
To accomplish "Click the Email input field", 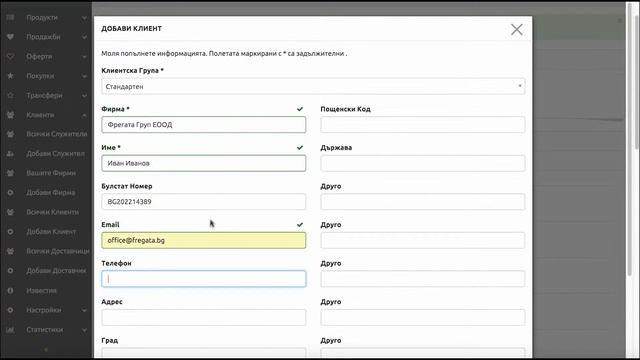I will click(204, 240).
